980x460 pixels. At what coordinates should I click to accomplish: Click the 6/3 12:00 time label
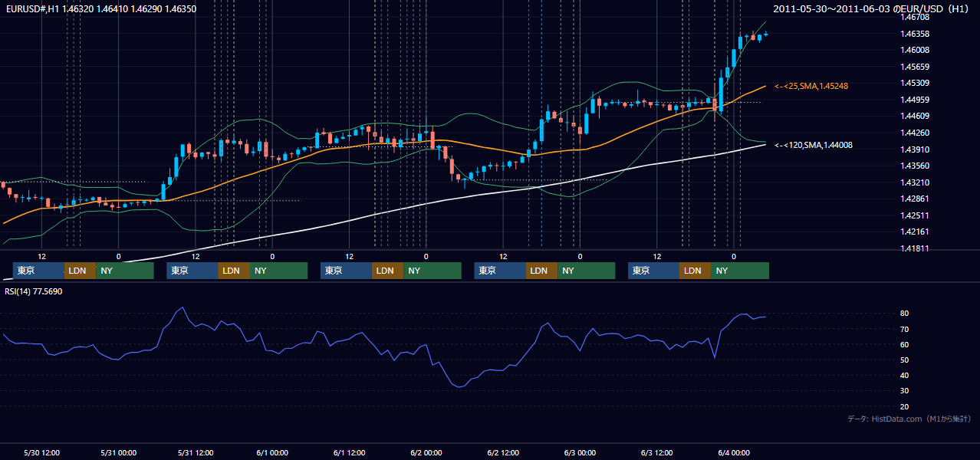pyautogui.click(x=656, y=452)
